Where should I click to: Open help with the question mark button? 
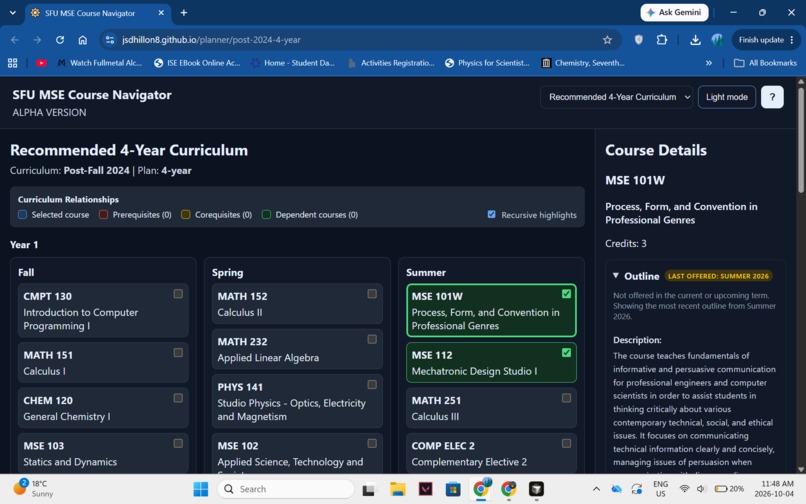[x=772, y=97]
